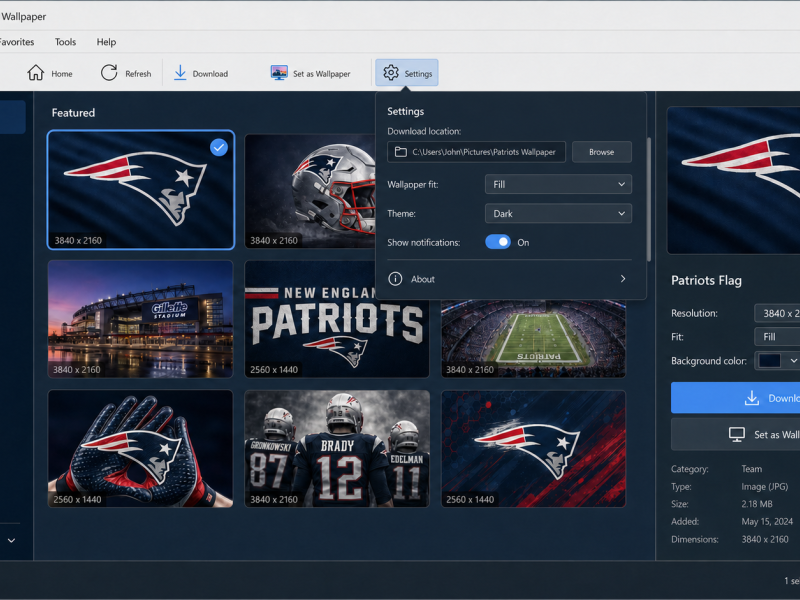Click the Set as Wallpaper monitor icon

click(x=279, y=73)
